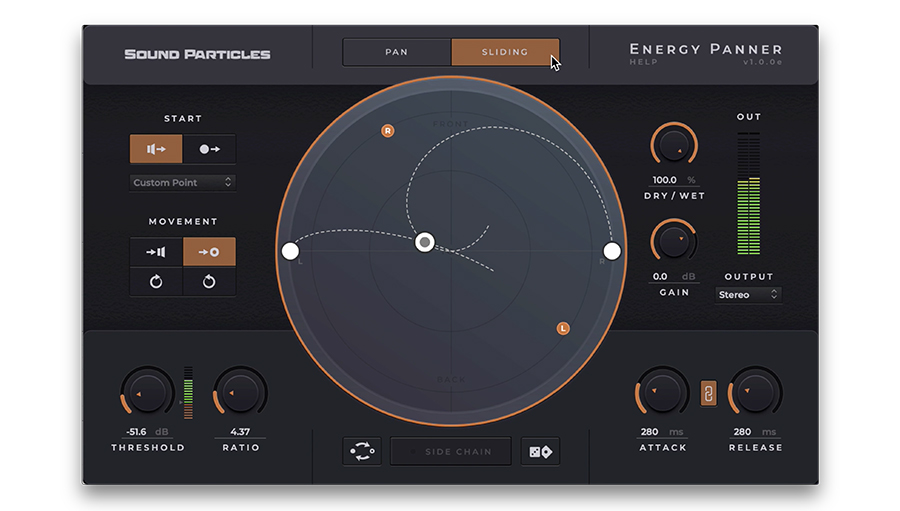Open the HELP link
The image size is (900, 511).
coord(643,62)
